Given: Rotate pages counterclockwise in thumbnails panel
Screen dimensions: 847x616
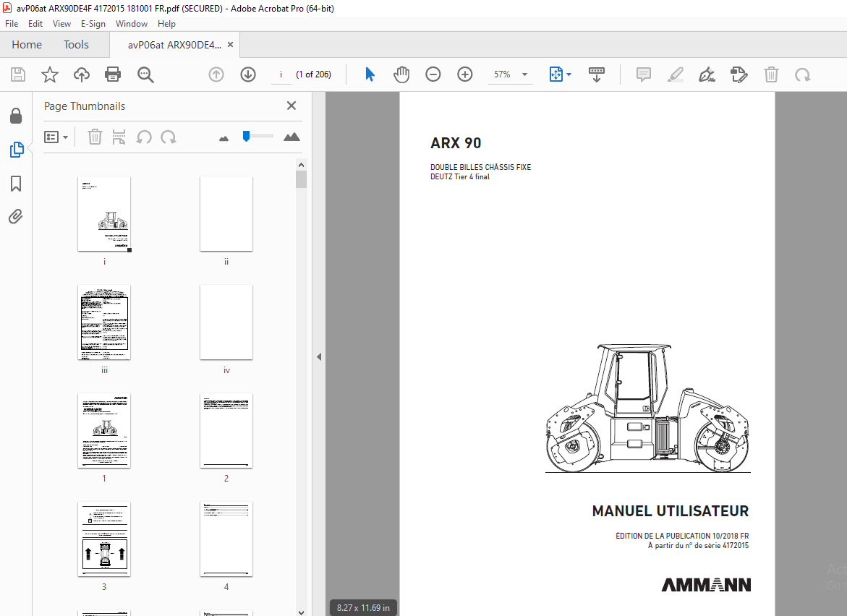Looking at the screenshot, I should [144, 137].
